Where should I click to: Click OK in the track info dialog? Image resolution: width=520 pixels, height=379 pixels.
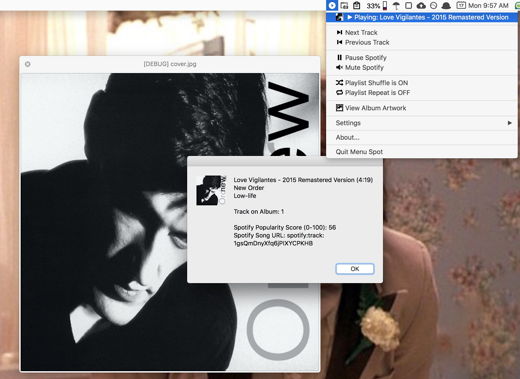click(x=355, y=269)
